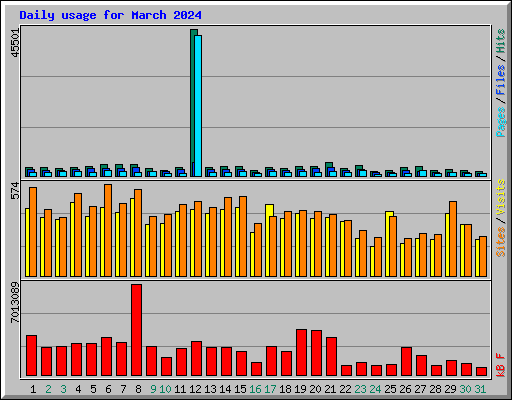Click the red KB bar on day 19
Viewport: 512px width, 400px height.
point(301,352)
